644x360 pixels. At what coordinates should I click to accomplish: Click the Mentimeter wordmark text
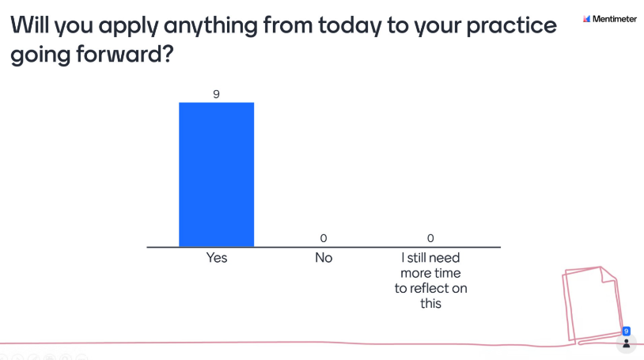(615, 19)
